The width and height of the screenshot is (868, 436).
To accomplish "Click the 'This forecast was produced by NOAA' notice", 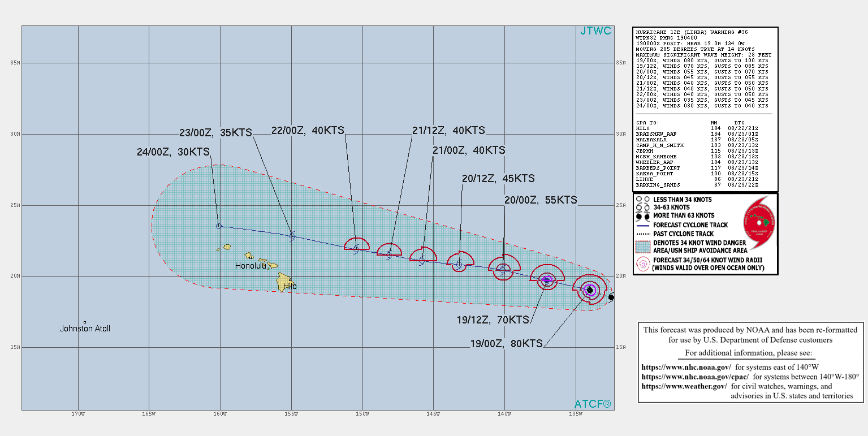I will click(750, 335).
